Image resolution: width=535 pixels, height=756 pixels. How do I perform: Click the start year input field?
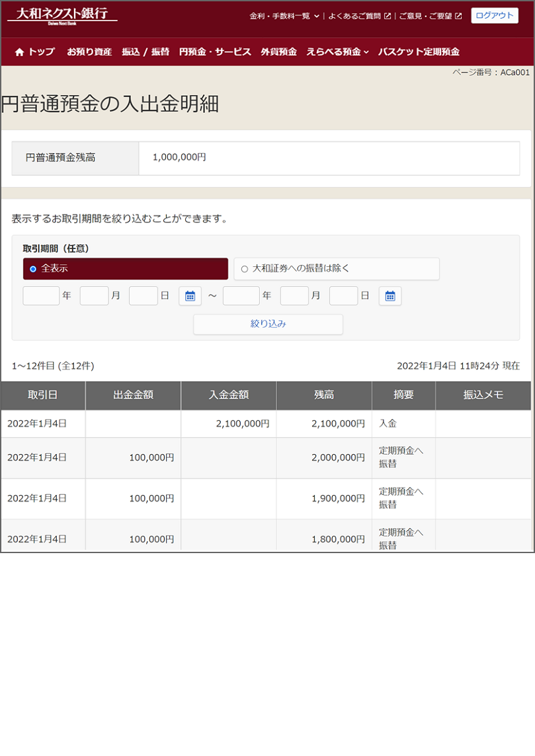[41, 296]
